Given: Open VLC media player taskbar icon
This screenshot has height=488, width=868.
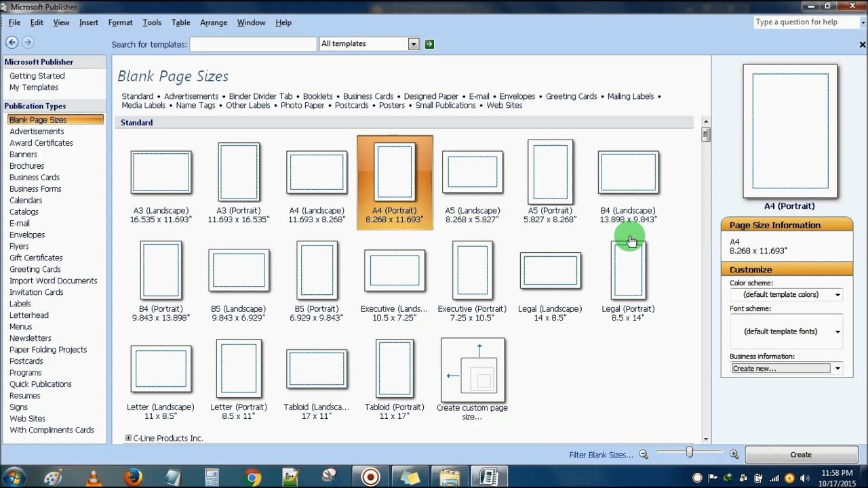Looking at the screenshot, I should pyautogui.click(x=93, y=477).
